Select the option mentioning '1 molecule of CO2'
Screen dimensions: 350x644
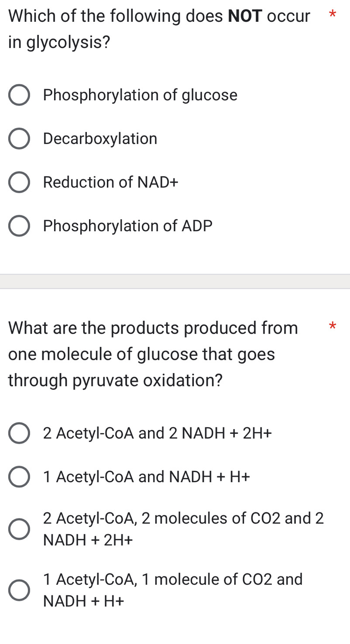[x=19, y=589]
